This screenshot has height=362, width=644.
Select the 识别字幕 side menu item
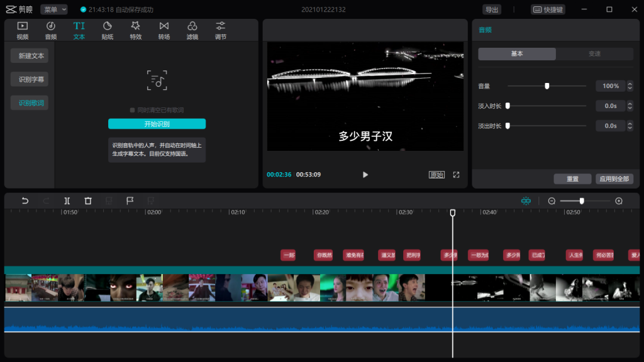30,79
